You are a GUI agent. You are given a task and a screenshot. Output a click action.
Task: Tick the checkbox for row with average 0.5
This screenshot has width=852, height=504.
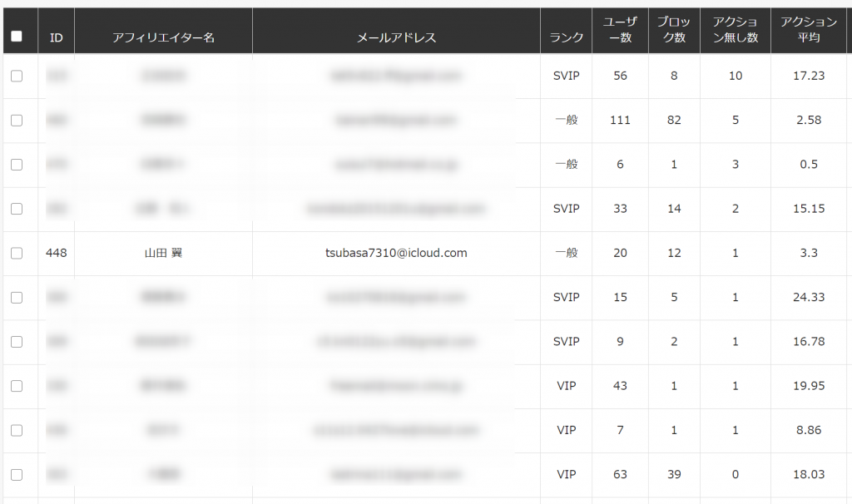click(x=17, y=165)
